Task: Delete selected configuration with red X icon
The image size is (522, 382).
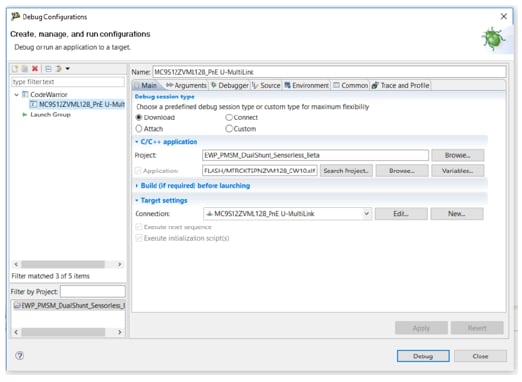Action: click(x=35, y=69)
